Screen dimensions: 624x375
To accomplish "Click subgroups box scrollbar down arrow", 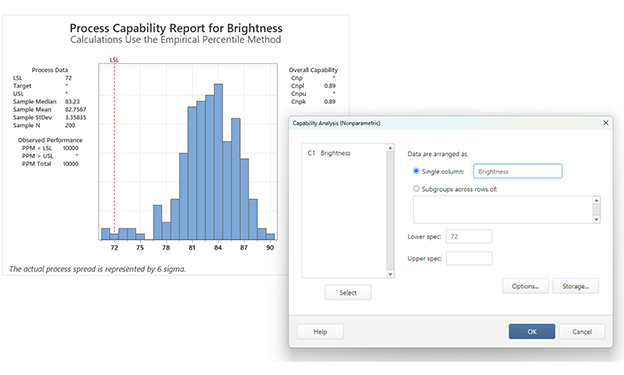I will pyautogui.click(x=596, y=219).
